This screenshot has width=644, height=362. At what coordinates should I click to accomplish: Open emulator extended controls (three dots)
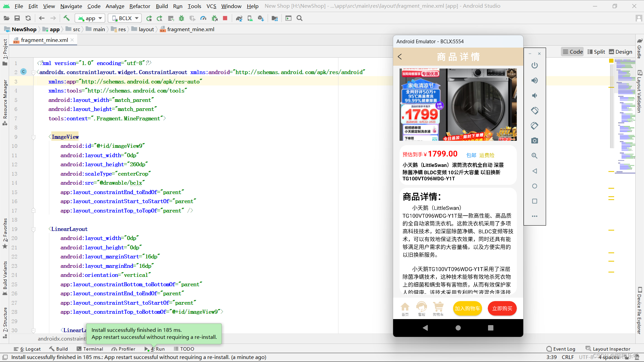(535, 216)
